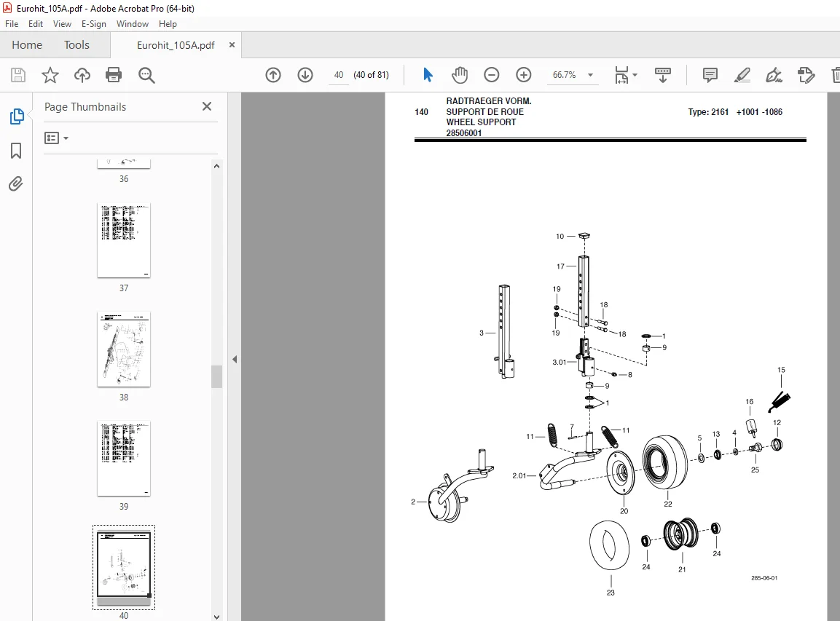Open the Window menu
Viewport: 840px width, 621px height.
point(133,24)
